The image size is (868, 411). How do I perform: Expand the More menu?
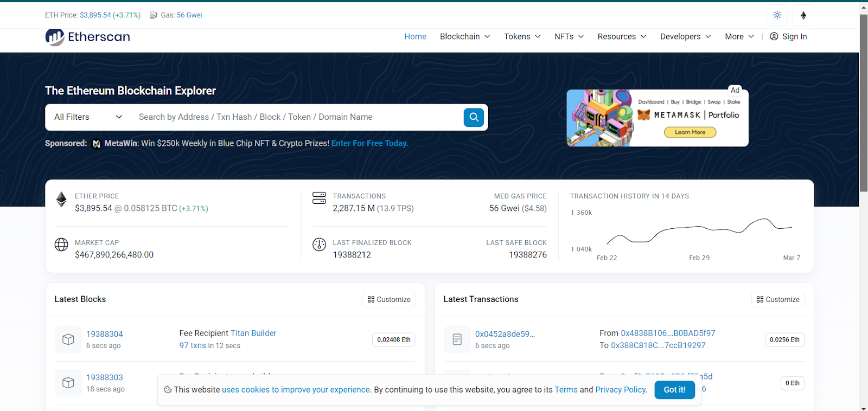pos(739,36)
